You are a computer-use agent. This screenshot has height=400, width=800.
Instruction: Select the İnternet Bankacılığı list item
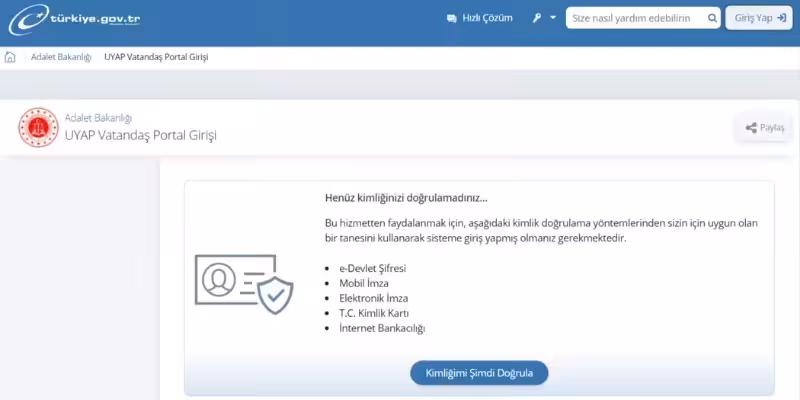(x=382, y=328)
